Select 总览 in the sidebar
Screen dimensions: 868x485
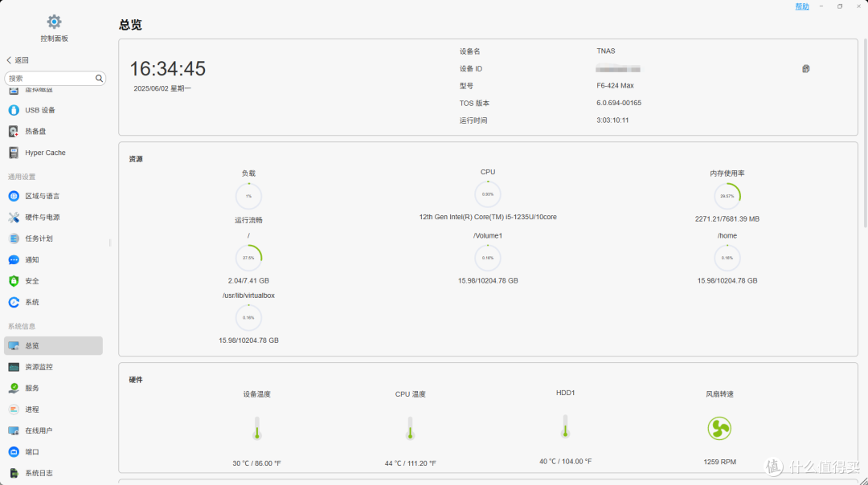[x=53, y=345]
